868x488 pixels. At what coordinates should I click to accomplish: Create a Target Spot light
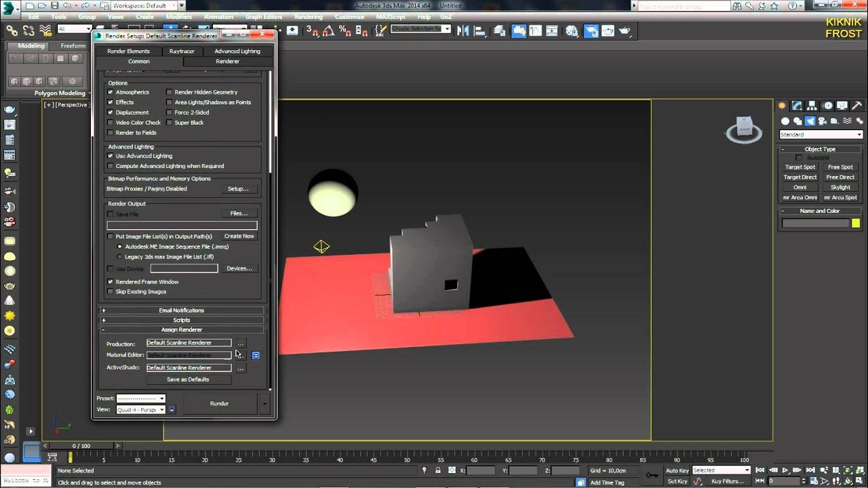(800, 167)
